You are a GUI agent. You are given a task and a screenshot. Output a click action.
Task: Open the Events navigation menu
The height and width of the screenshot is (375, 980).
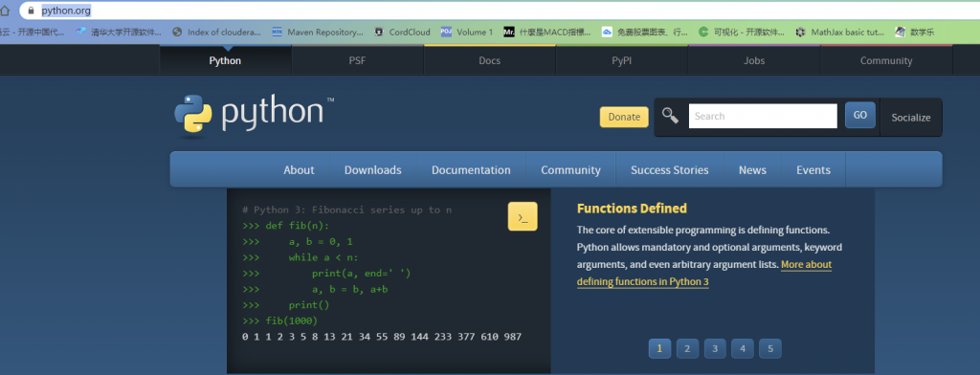click(813, 170)
